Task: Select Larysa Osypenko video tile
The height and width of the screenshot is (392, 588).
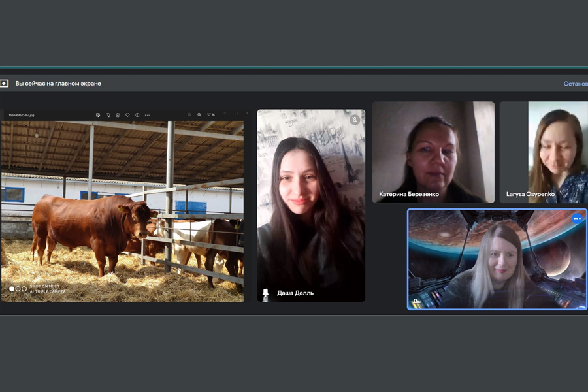Action: tap(544, 152)
